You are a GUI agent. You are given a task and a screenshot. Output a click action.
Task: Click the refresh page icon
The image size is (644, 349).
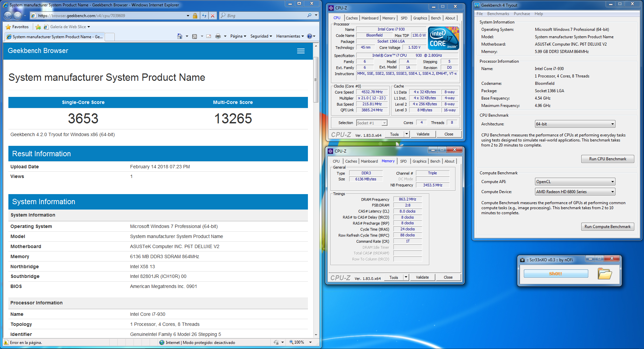pos(204,16)
